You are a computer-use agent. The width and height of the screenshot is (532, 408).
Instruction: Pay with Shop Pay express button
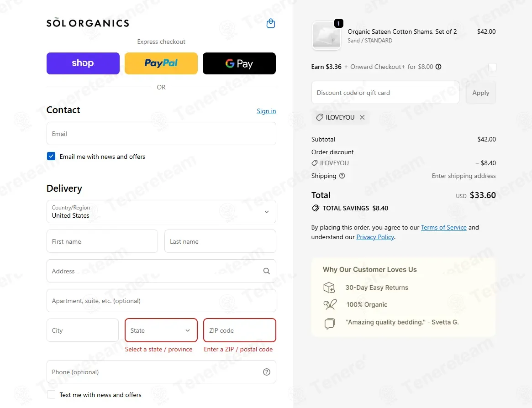pyautogui.click(x=83, y=63)
